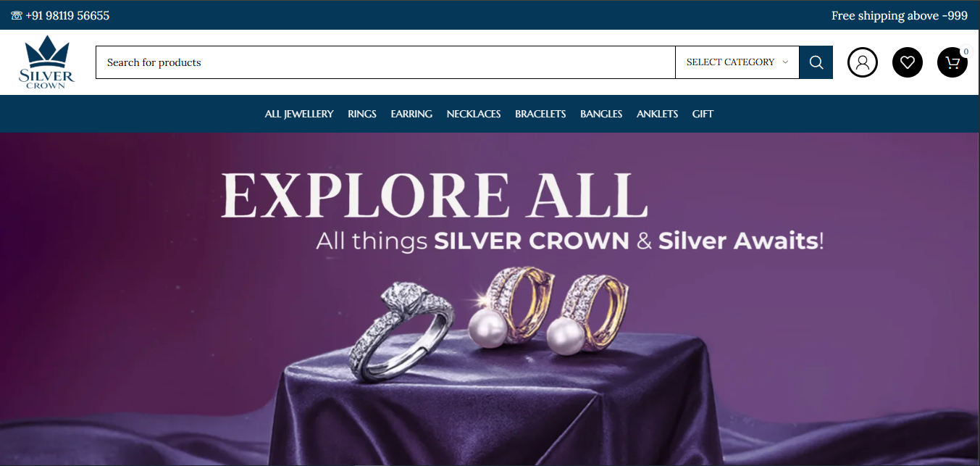Go to the Gift section
980x466 pixels.
(x=703, y=114)
